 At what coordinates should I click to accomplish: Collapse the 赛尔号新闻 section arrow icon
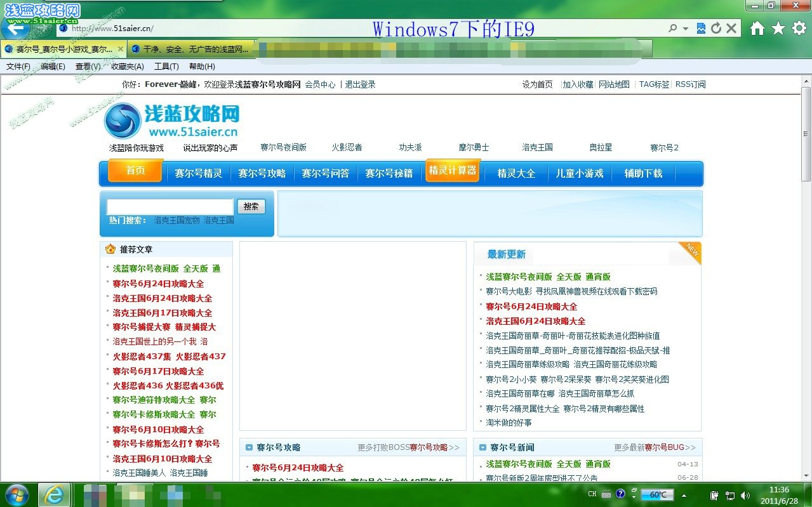pos(483,447)
